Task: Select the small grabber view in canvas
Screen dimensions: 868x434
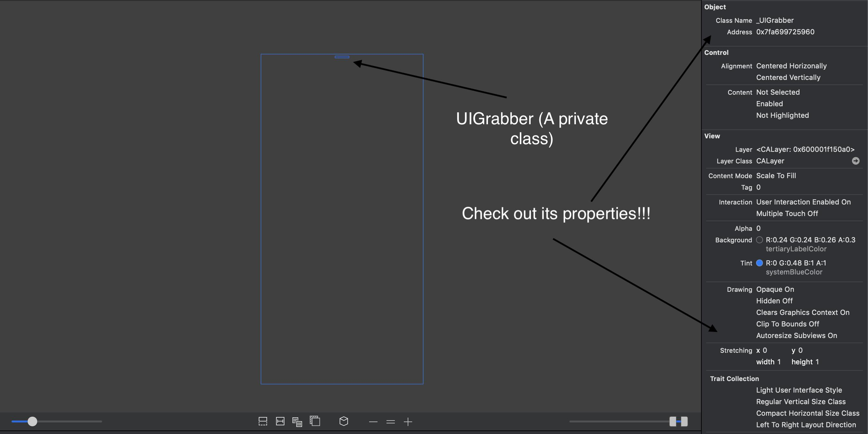Action: click(342, 57)
